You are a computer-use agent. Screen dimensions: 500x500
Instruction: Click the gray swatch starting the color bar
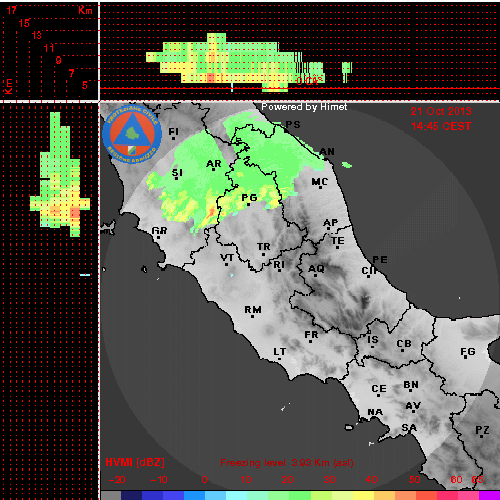click(111, 495)
